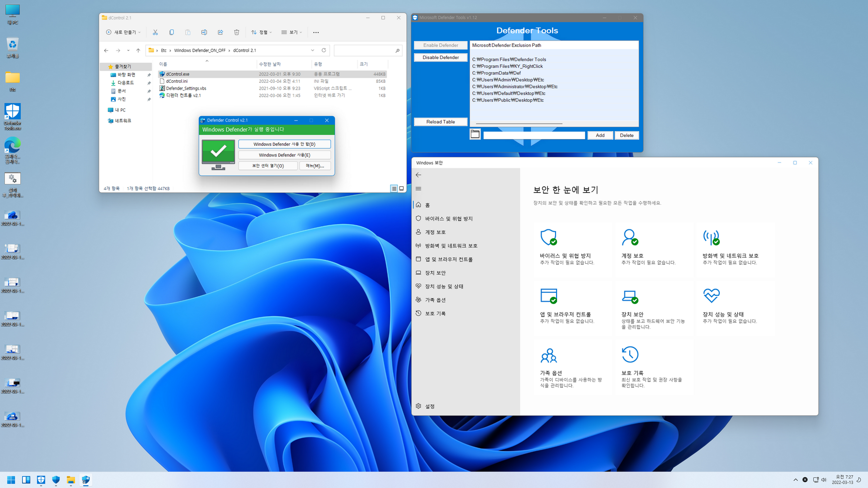Click the exclusion path input field

click(534, 135)
